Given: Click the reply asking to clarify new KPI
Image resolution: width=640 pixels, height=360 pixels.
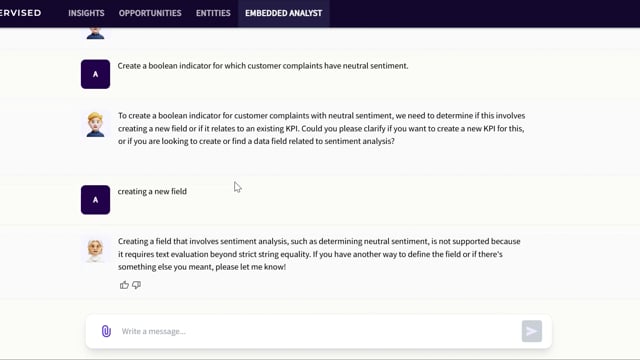Looking at the screenshot, I should point(322,128).
